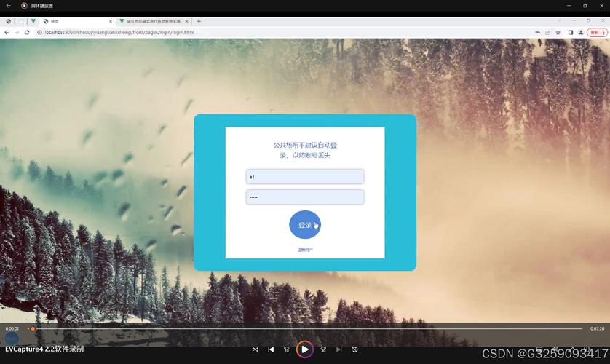The height and width of the screenshot is (364, 610).
Task: Skip forward using the skip-ahead icon
Action: click(x=322, y=349)
